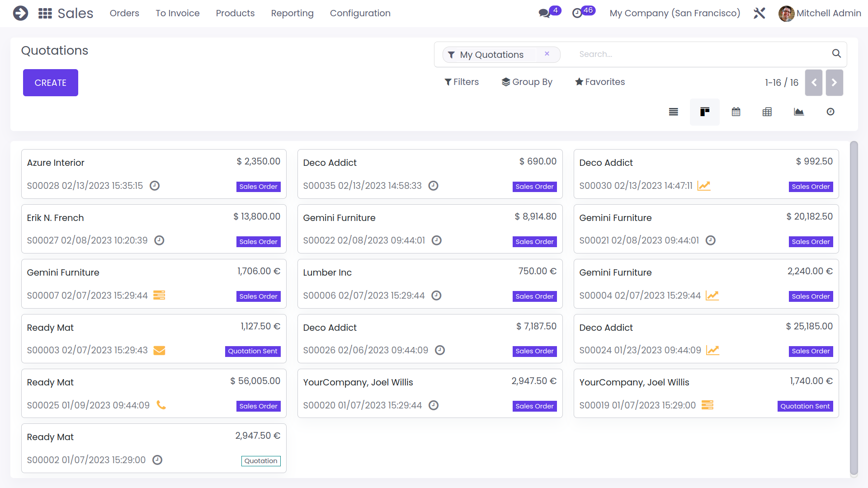The height and width of the screenshot is (488, 868).
Task: Switch to list view icon
Action: (x=673, y=112)
